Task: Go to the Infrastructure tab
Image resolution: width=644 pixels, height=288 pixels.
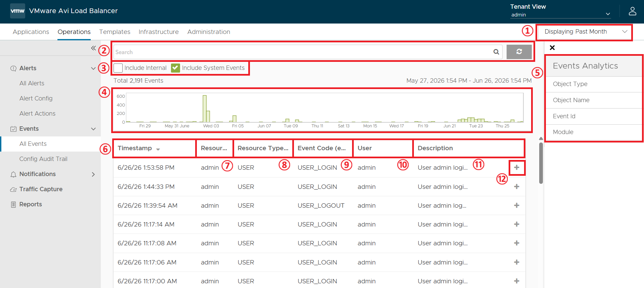Action: pyautogui.click(x=159, y=32)
